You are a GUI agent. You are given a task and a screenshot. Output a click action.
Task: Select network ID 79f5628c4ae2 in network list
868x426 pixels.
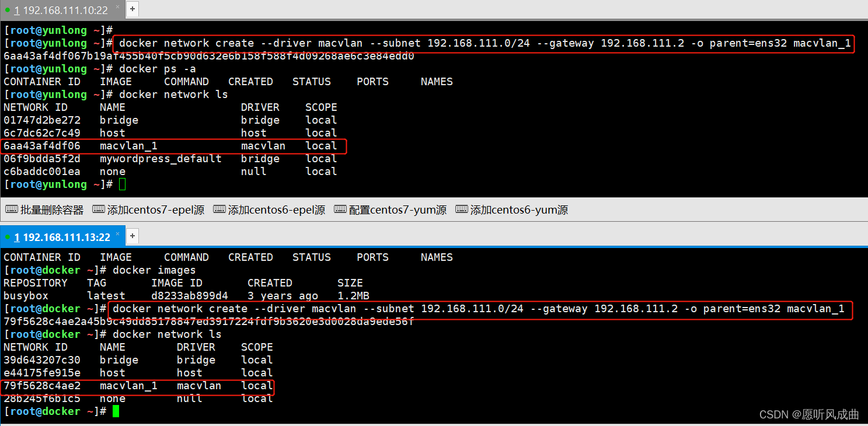42,386
